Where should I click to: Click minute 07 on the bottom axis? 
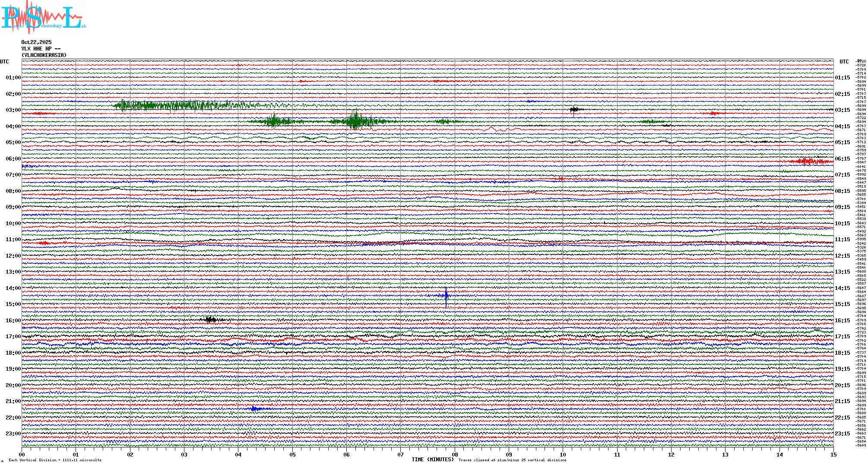[401, 454]
